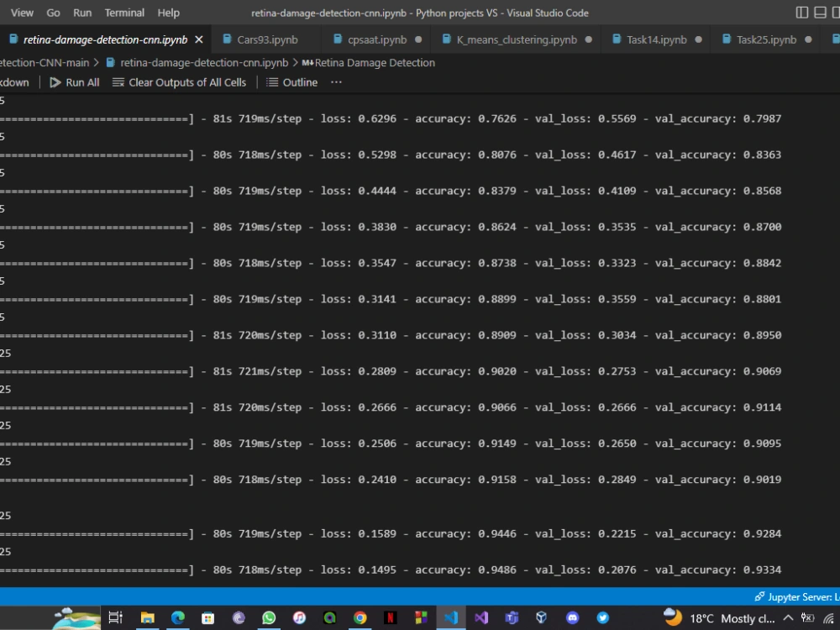This screenshot has width=840, height=630.
Task: Click the accuracy: 0.8076 output value
Action: coord(465,155)
